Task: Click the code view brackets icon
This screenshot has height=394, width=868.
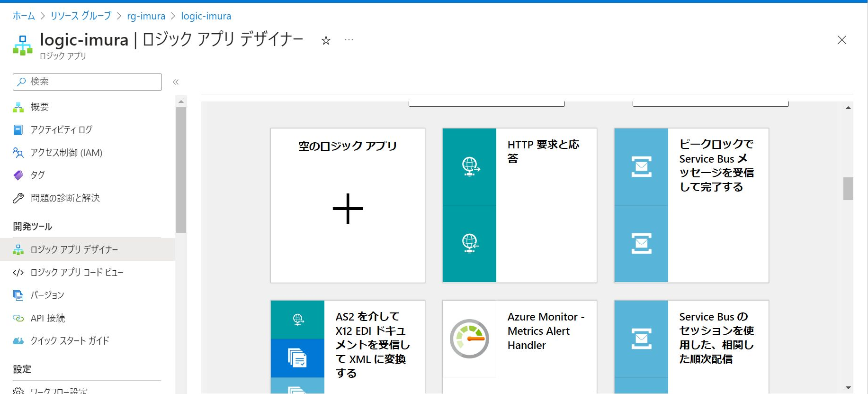Action: 18,272
